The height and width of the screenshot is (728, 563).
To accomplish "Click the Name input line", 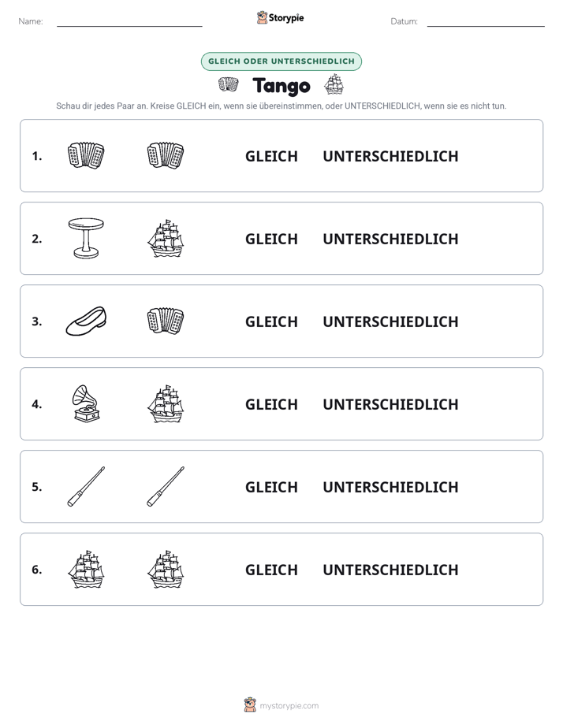I will coord(129,22).
